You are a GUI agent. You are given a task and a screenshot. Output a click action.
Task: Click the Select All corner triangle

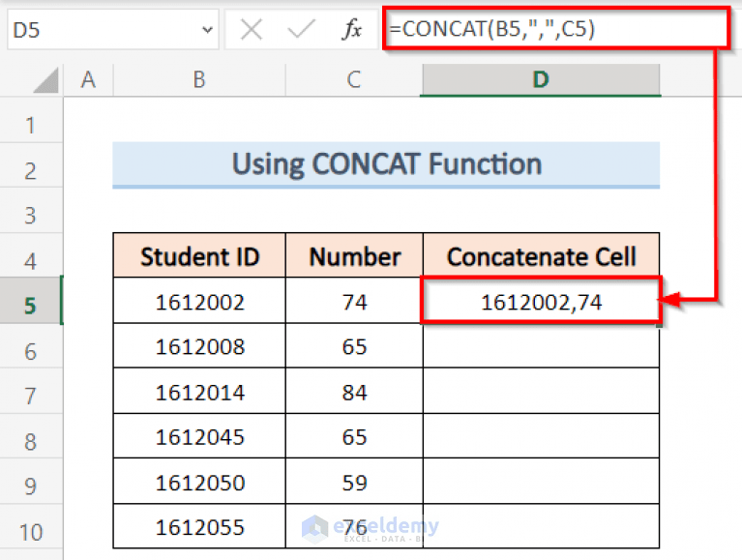46,80
